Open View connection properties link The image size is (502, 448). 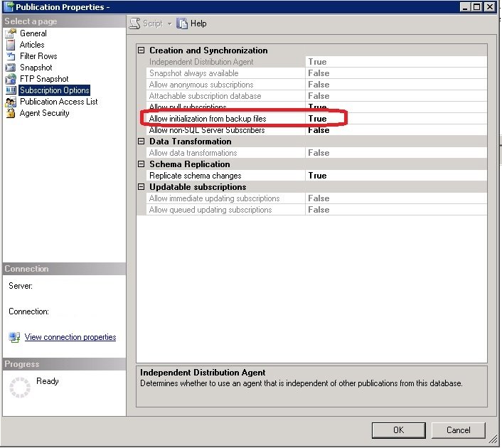coord(70,337)
